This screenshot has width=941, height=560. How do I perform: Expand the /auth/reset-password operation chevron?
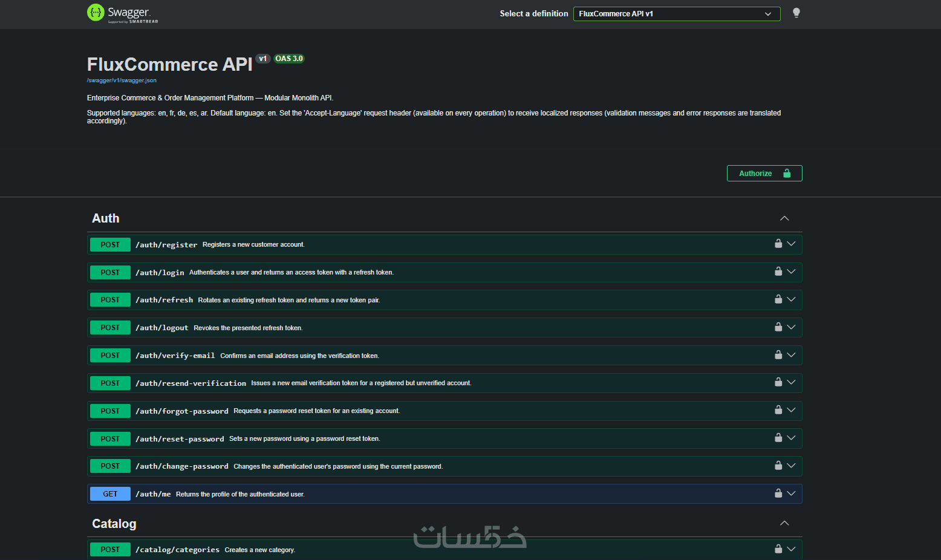[x=791, y=438]
